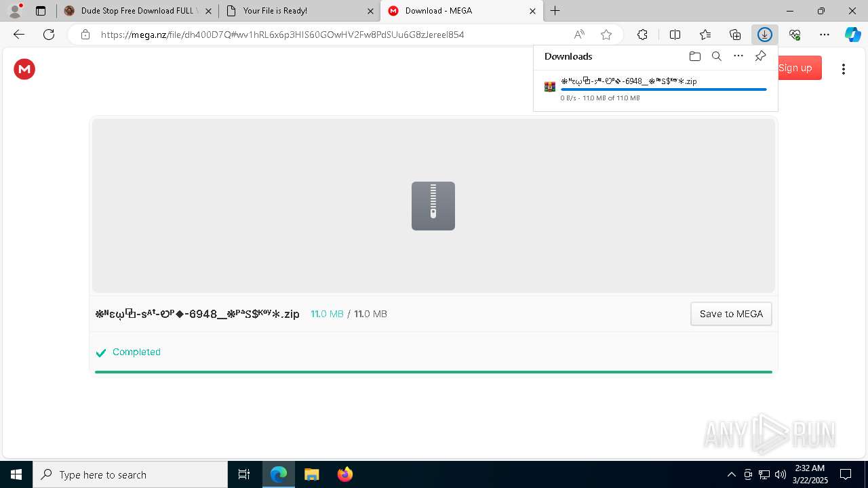
Task: Search downloads using magnifier icon
Action: [716, 56]
